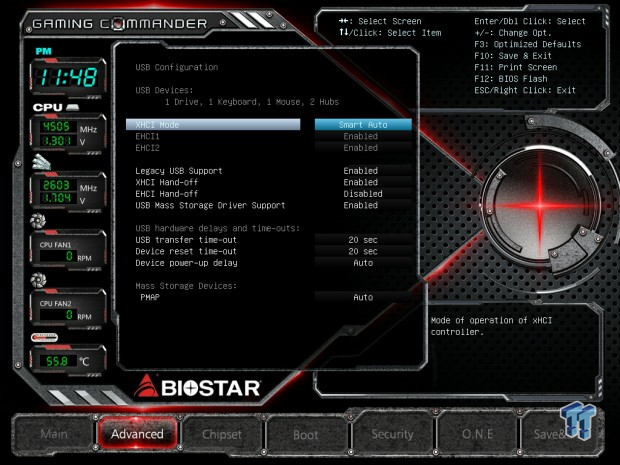Select the USB transfer time-out label

pos(186,240)
